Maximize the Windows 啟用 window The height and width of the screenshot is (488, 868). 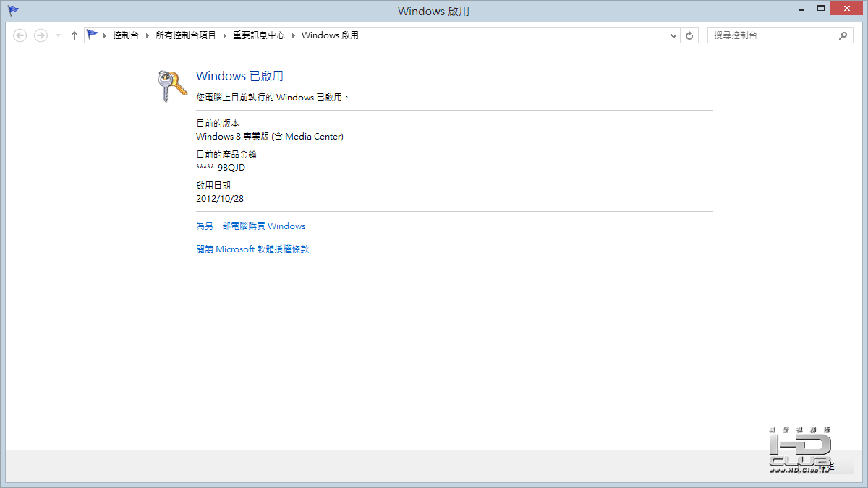pos(821,9)
